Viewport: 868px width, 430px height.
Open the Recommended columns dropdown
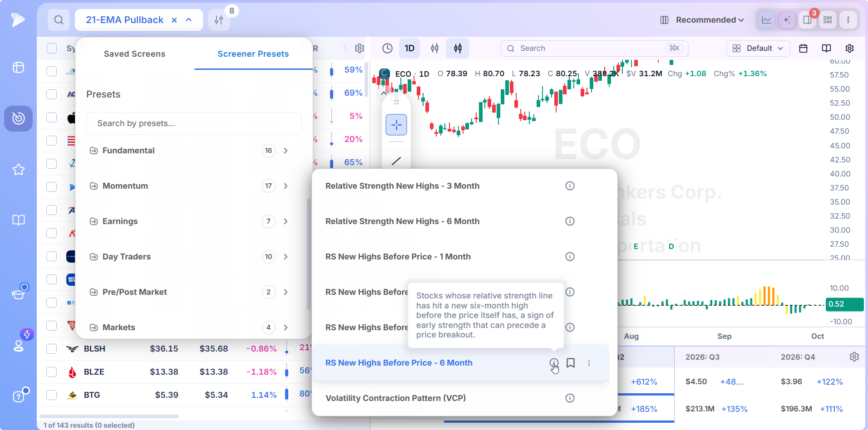pos(701,20)
